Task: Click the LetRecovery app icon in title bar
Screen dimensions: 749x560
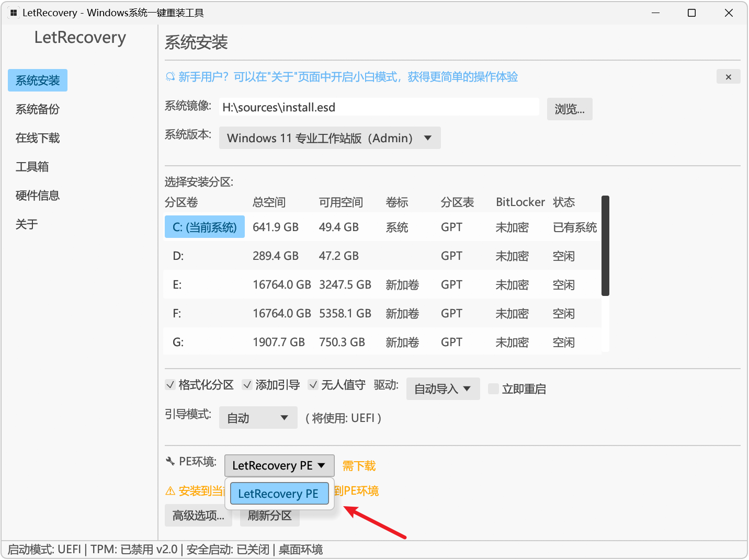Action: [x=14, y=13]
